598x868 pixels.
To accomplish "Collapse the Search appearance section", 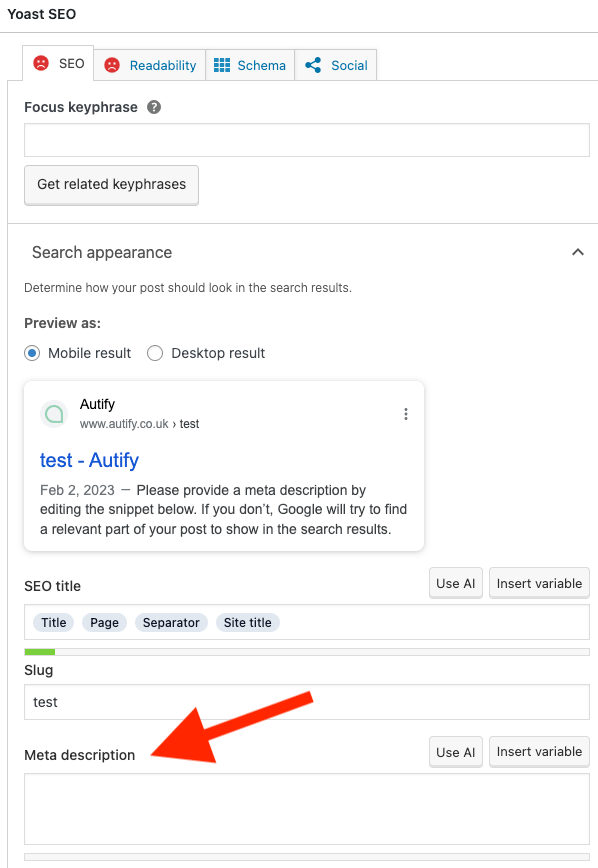I will (578, 252).
